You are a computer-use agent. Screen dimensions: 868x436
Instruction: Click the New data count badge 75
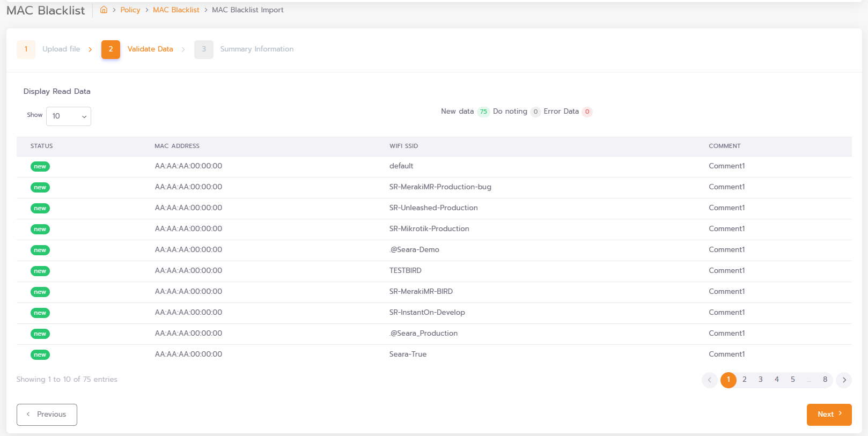[483, 112]
